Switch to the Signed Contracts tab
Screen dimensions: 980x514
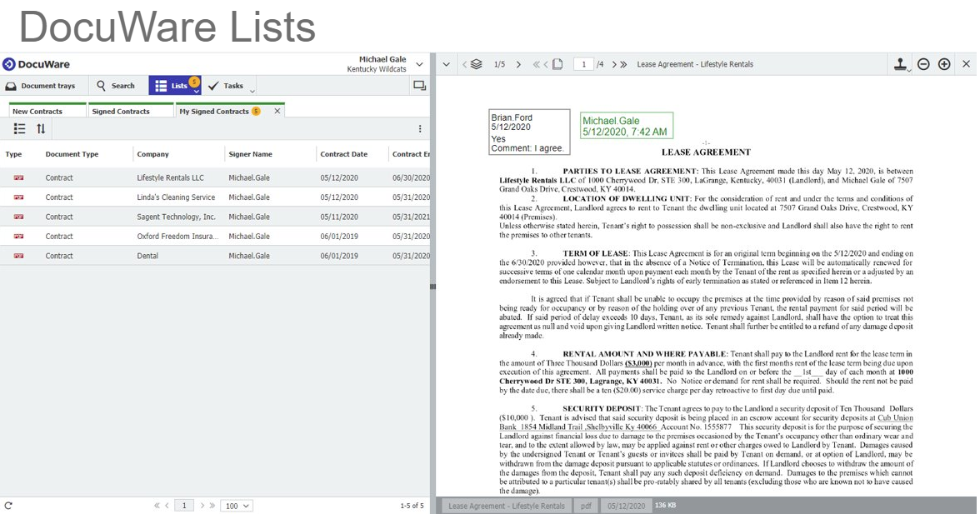coord(121,111)
